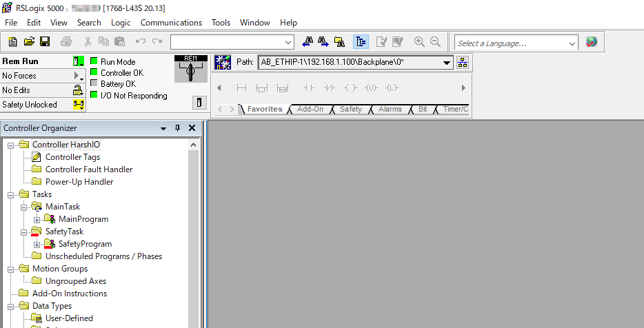Expand the MainProgram node

click(x=37, y=220)
